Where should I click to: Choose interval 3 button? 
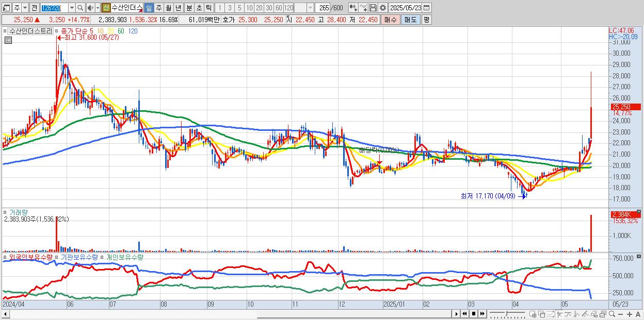coord(229,8)
